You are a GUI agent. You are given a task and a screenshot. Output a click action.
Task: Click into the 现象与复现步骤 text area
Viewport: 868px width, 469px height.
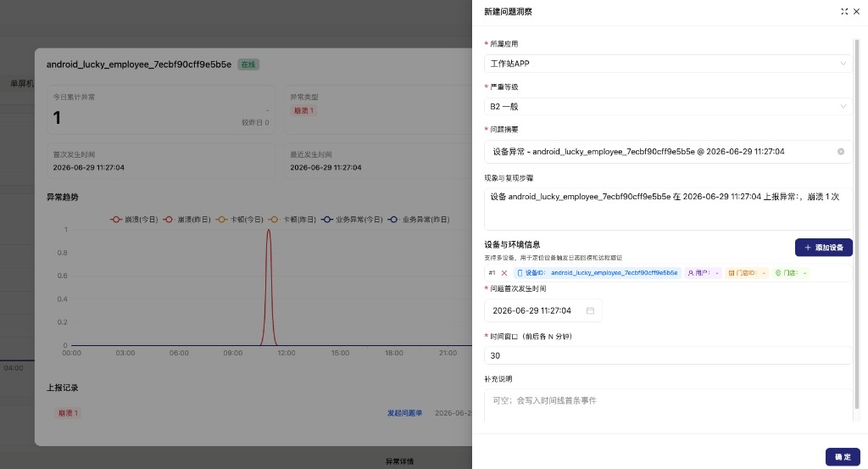click(668, 209)
